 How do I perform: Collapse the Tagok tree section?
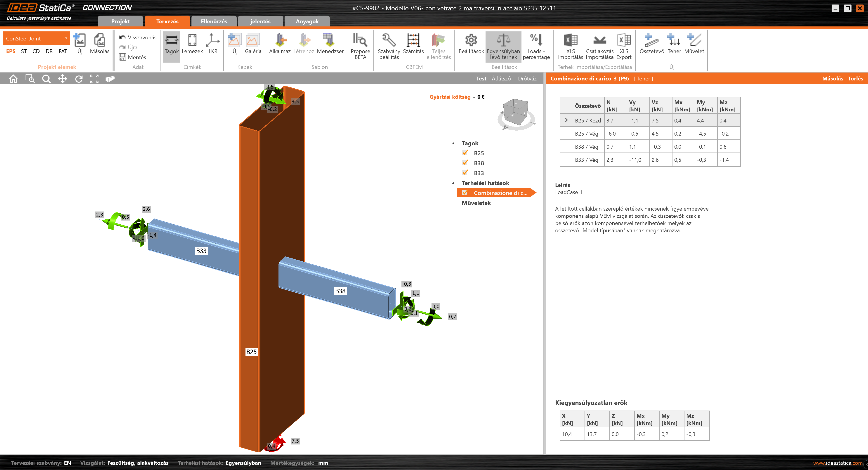coord(454,143)
